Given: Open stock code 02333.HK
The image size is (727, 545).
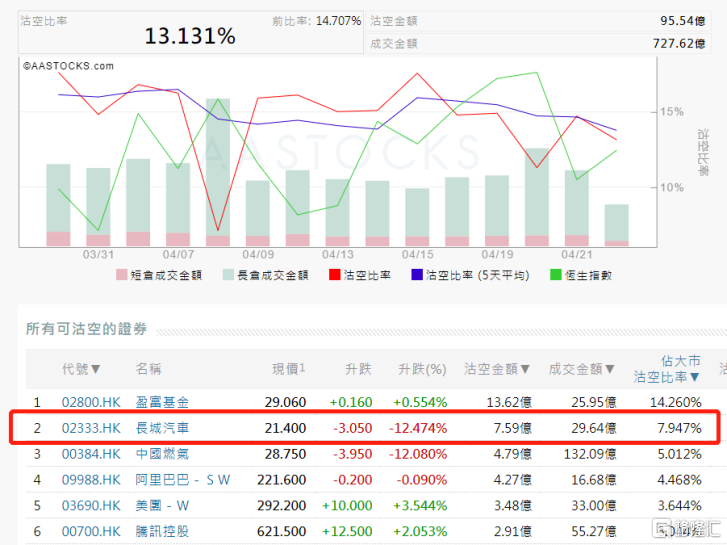Looking at the screenshot, I should 91,428.
